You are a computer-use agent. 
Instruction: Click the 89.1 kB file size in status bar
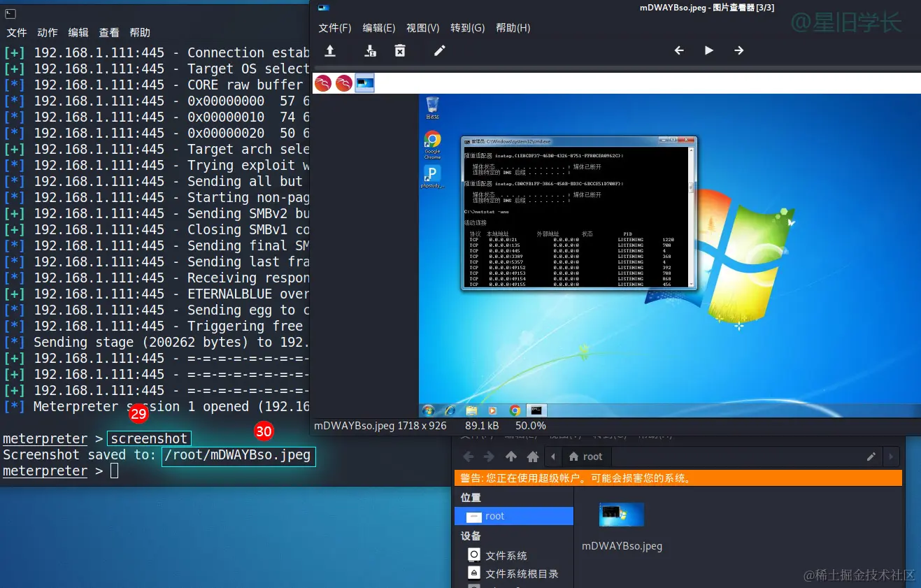coord(482,425)
